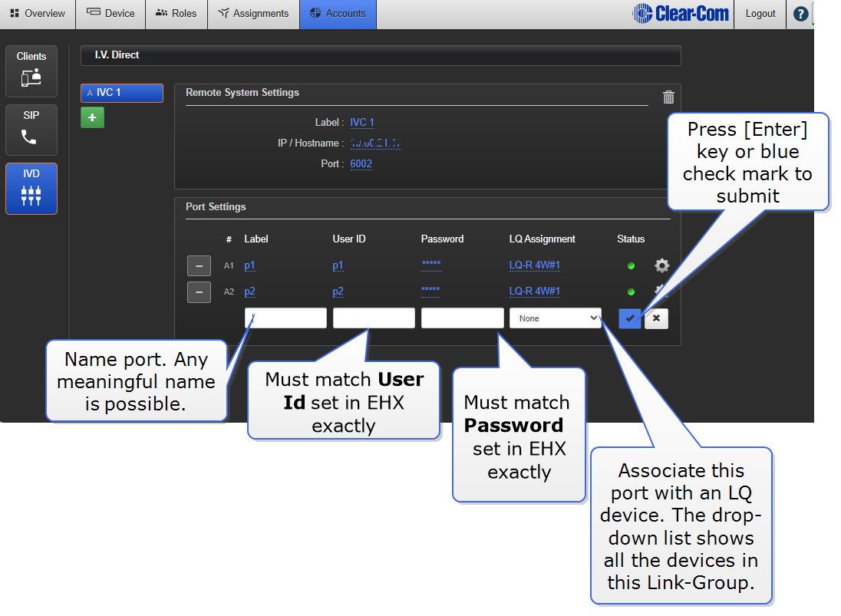Open the Clients sidebar section
This screenshot has height=616, width=841.
pos(31,71)
